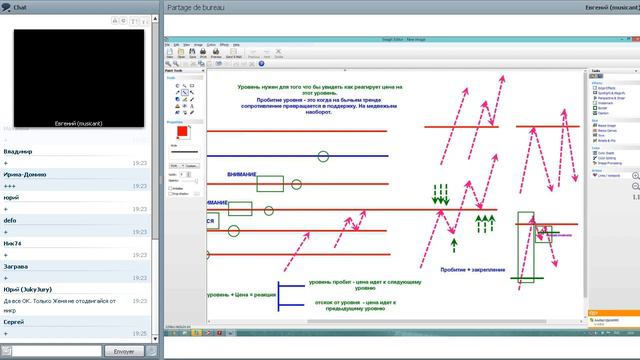Click the Save icon in the editor toolbar

pos(192,53)
